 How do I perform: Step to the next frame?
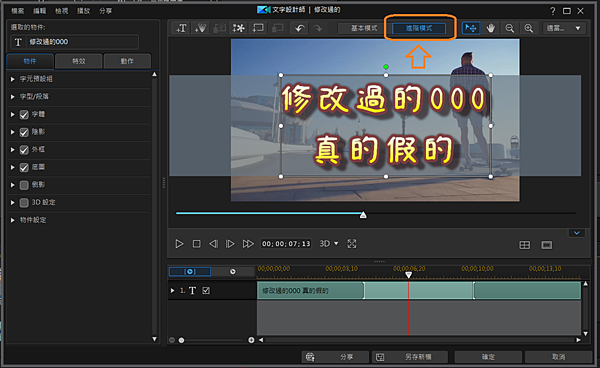[230, 244]
